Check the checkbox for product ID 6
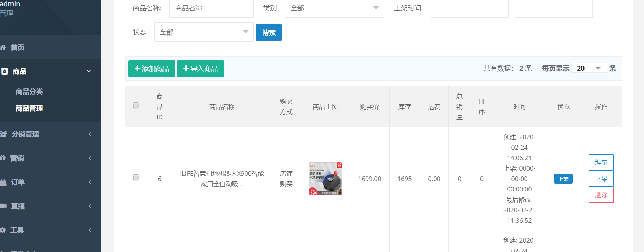 pos(136,178)
